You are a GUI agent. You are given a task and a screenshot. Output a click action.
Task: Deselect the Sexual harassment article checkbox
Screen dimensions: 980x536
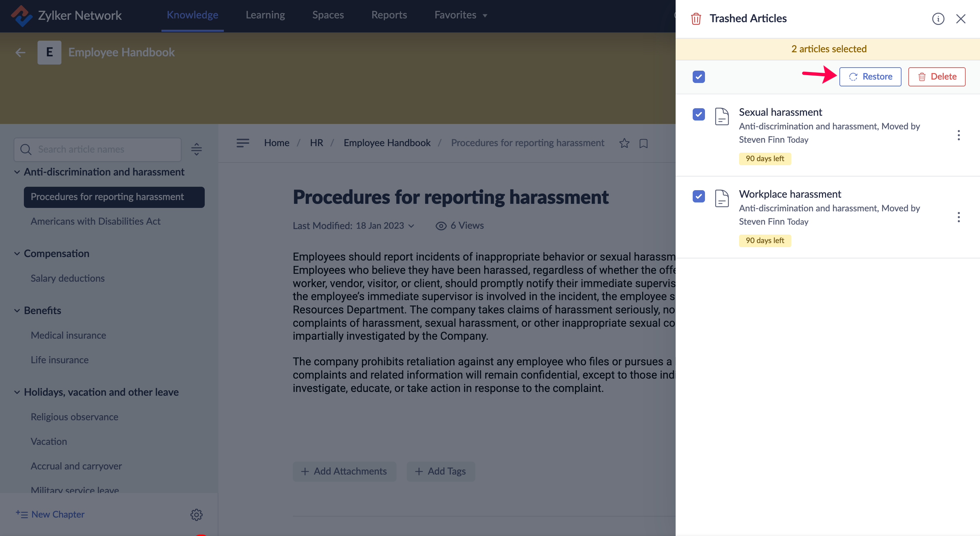pyautogui.click(x=698, y=114)
